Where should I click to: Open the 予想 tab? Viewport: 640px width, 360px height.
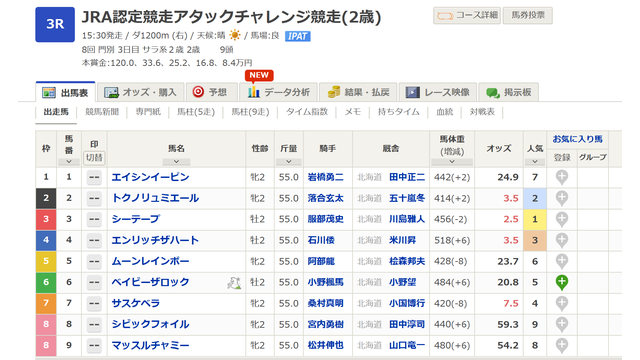(x=212, y=92)
